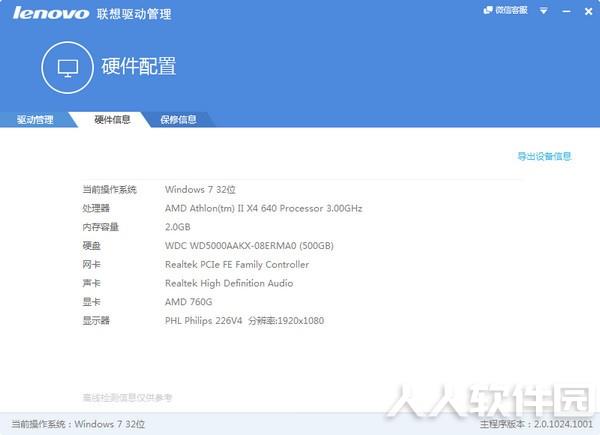This screenshot has width=600, height=435.
Task: Click the 网卡 label
Action: (91, 264)
